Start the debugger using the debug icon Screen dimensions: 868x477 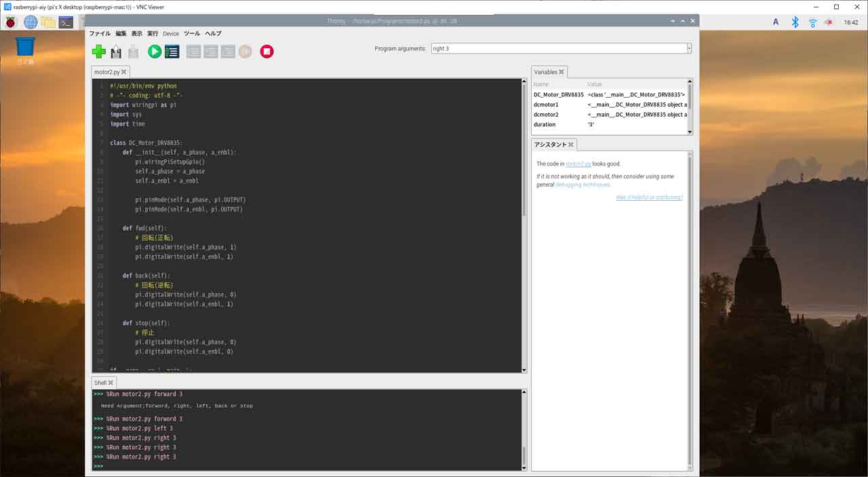pos(172,51)
